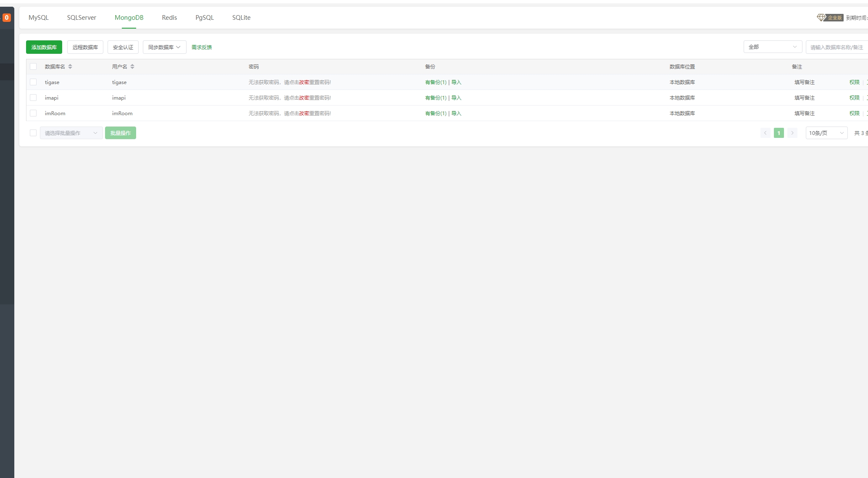
Task: Click the sort icon beside 数据库名
Action: [x=70, y=66]
